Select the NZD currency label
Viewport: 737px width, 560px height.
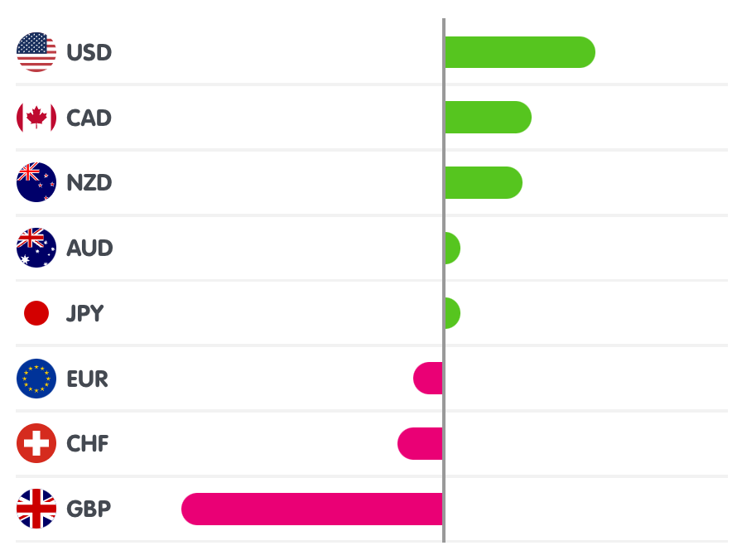click(x=89, y=182)
